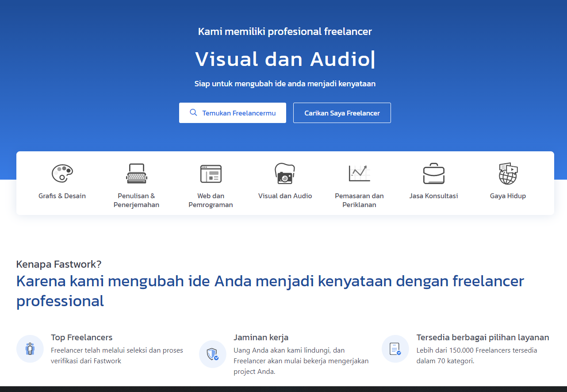Click text 'Lebih dari 150.000 Freelancers tersedia'

477,350
